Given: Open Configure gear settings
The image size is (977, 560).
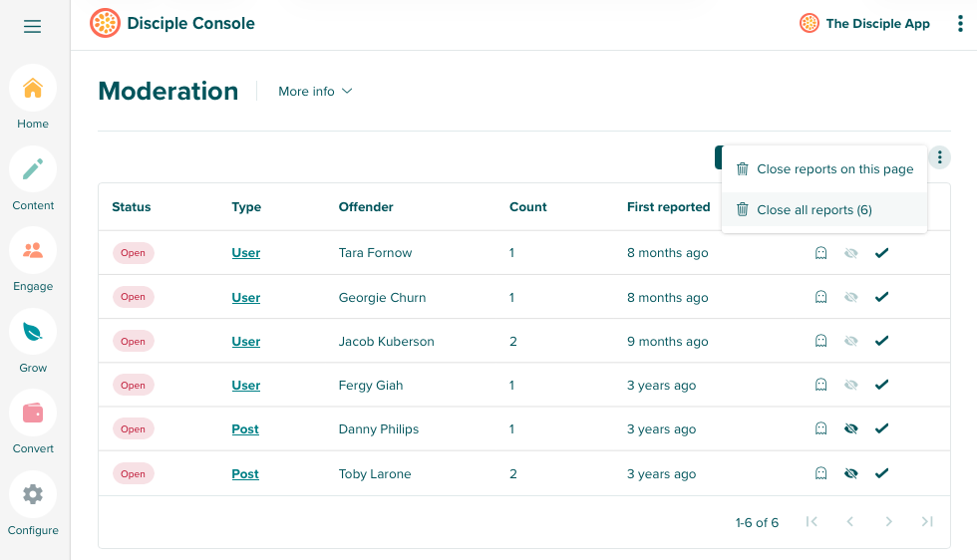Looking at the screenshot, I should [33, 494].
